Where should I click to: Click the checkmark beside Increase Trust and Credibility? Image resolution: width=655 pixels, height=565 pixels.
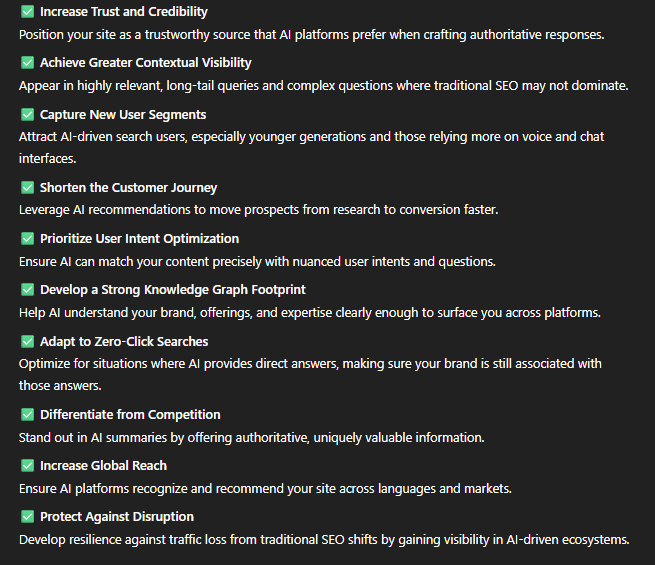[x=28, y=12]
